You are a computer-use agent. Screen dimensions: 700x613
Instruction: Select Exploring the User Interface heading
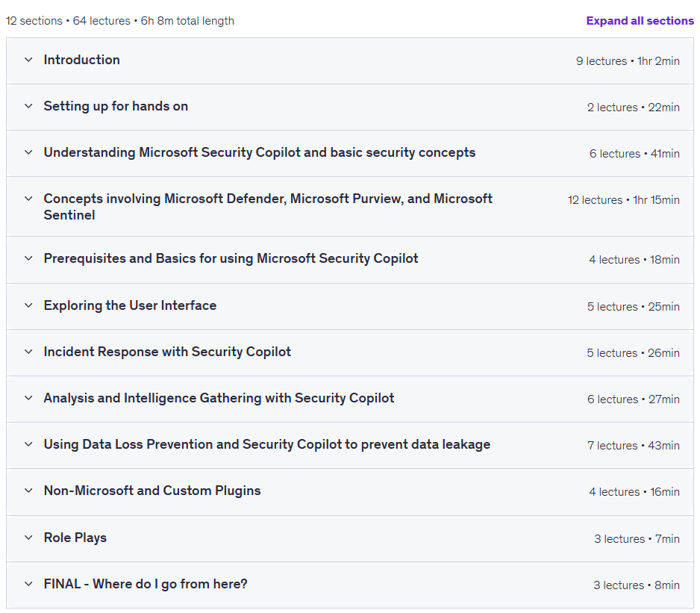tap(130, 305)
